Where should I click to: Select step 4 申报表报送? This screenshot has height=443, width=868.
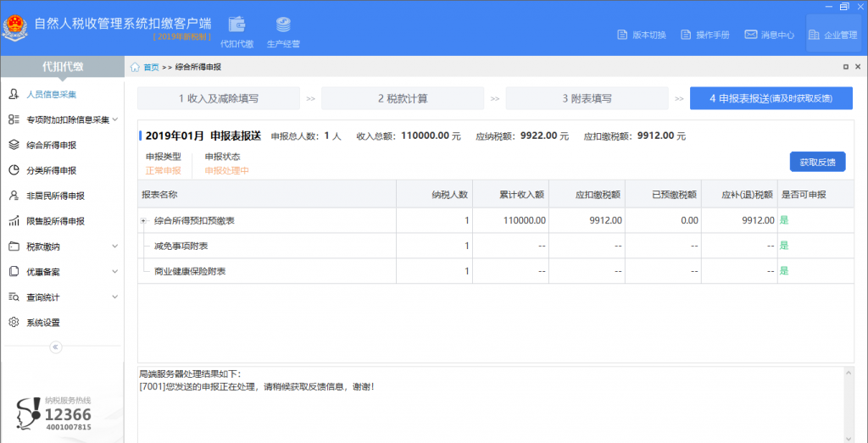pos(771,98)
